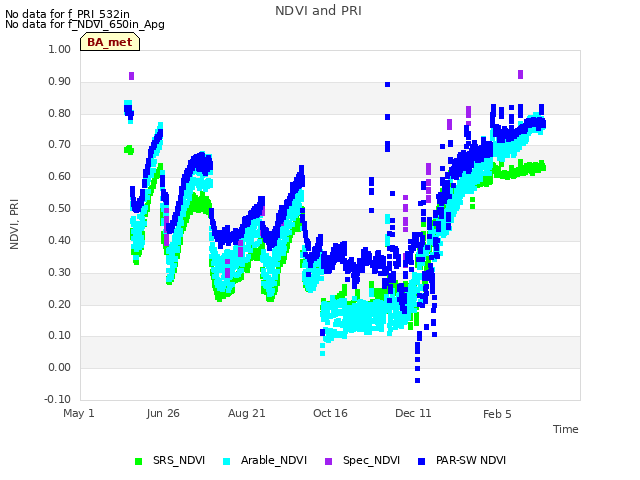The width and height of the screenshot is (640, 480).
Task: Click the -0.10 y-axis tick label
Action: (58, 399)
